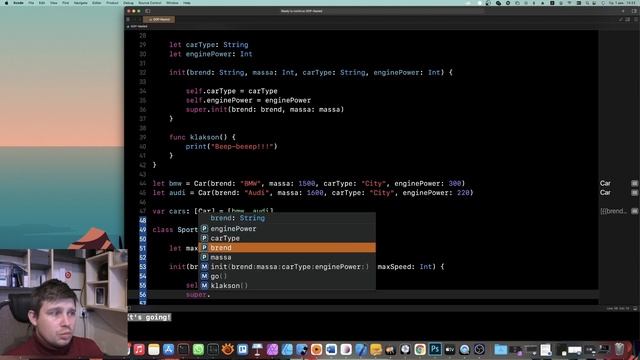Switch to the OOP-Master tab
Screen dimensions: 640x360
tap(159, 19)
